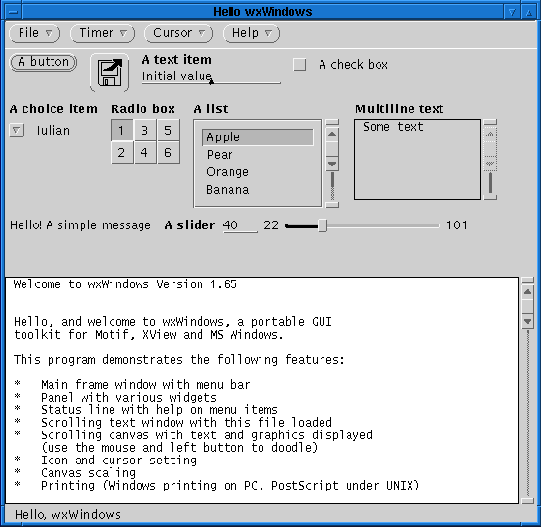Image resolution: width=541 pixels, height=529 pixels.
Task: Expand the choice item dropdown arrow
Action: (16, 130)
